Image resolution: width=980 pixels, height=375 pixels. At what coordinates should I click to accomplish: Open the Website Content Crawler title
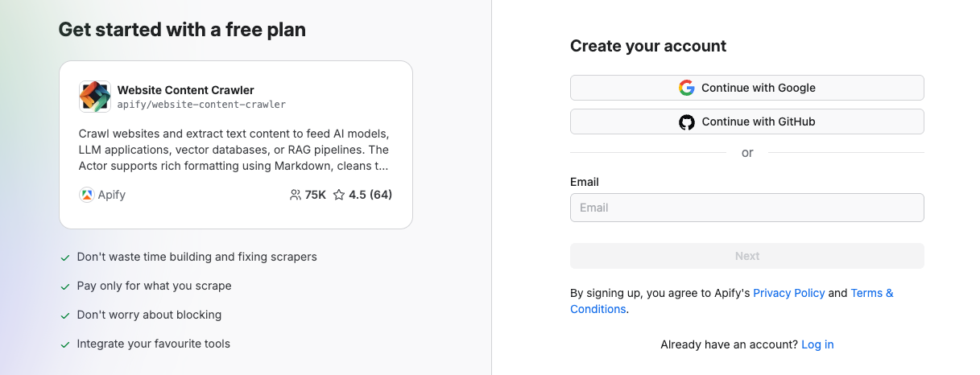(x=185, y=90)
